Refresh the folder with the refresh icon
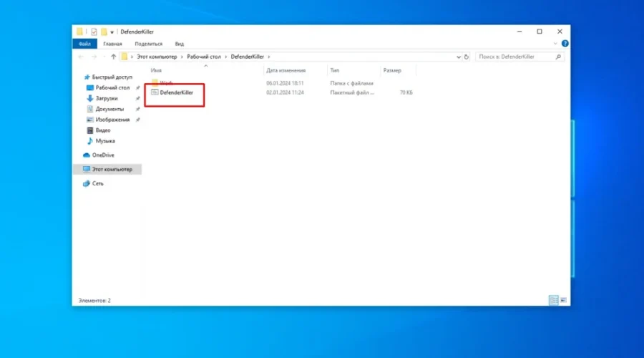This screenshot has width=644, height=358. tap(466, 57)
